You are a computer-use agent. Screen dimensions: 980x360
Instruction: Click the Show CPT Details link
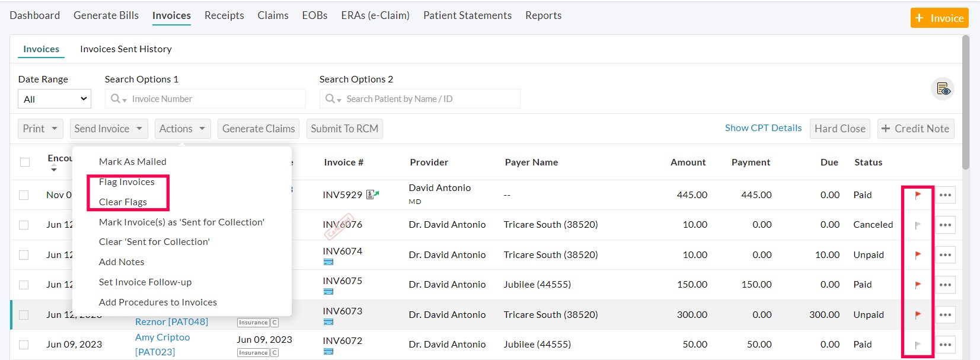tap(763, 128)
